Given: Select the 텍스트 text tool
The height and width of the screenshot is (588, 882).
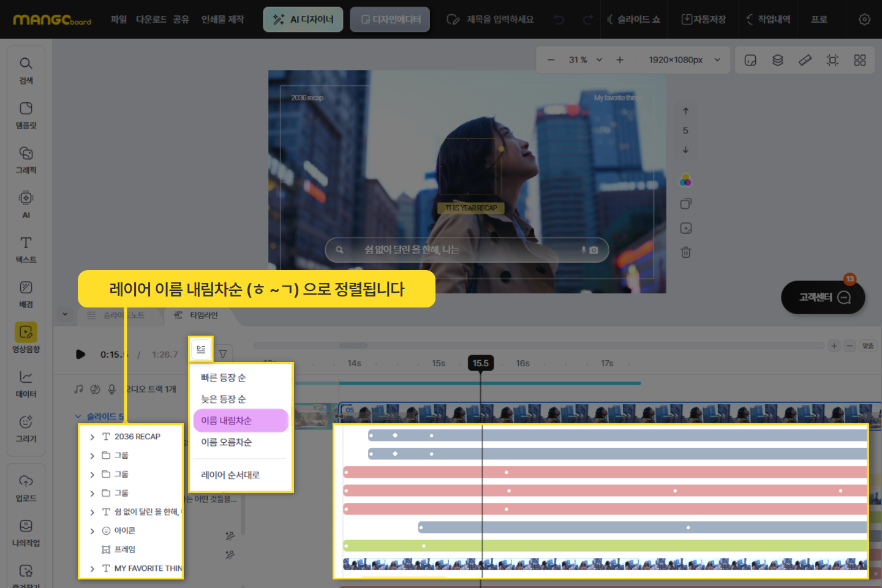Looking at the screenshot, I should tap(26, 249).
